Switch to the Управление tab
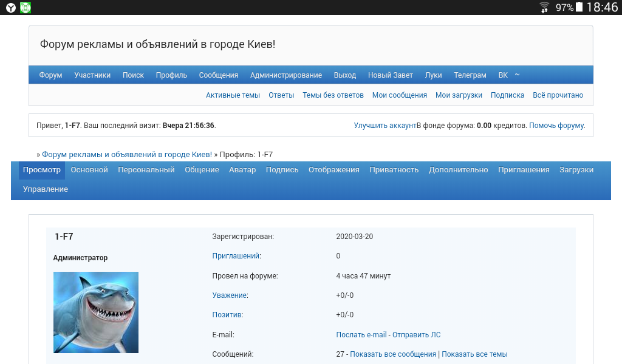This screenshot has width=622, height=364. click(x=45, y=189)
